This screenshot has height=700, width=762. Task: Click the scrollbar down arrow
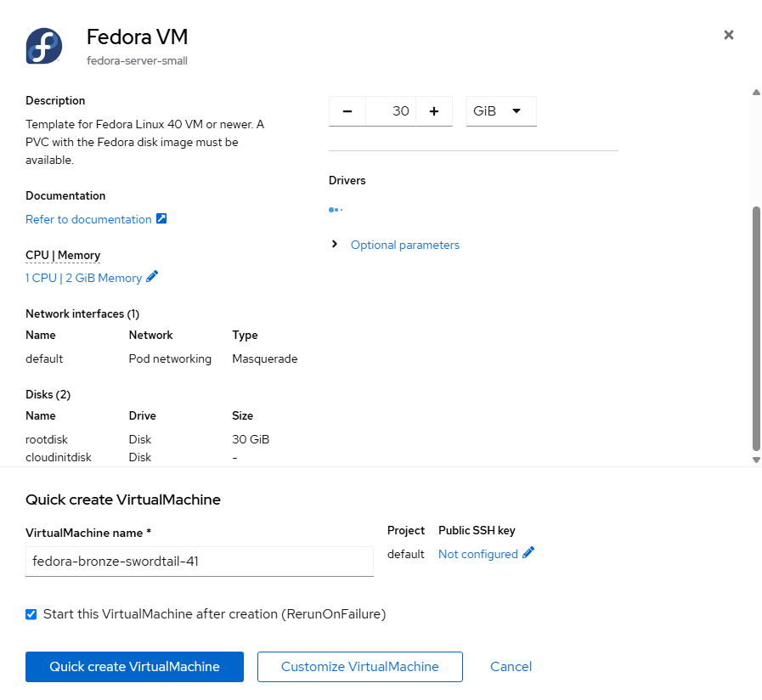tap(756, 460)
